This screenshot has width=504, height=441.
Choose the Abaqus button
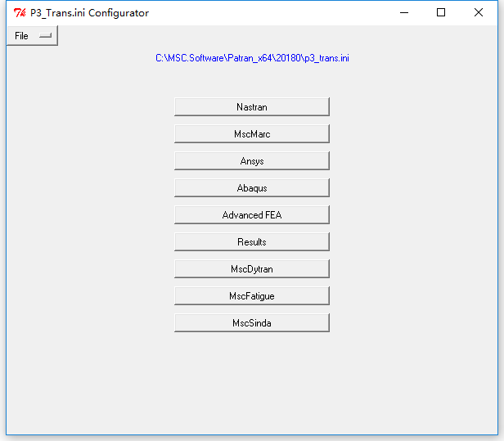[252, 187]
